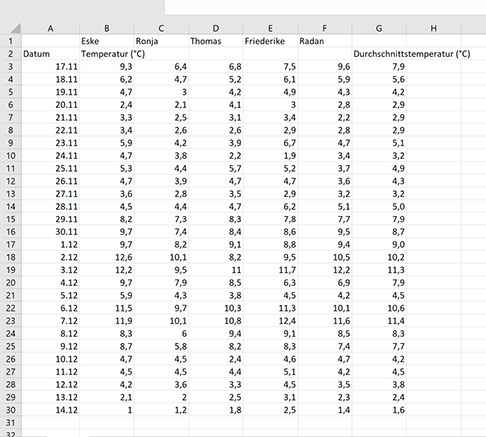This screenshot has height=437, width=486.
Task: Click average value 11,4 in row 23
Action: tap(379, 321)
